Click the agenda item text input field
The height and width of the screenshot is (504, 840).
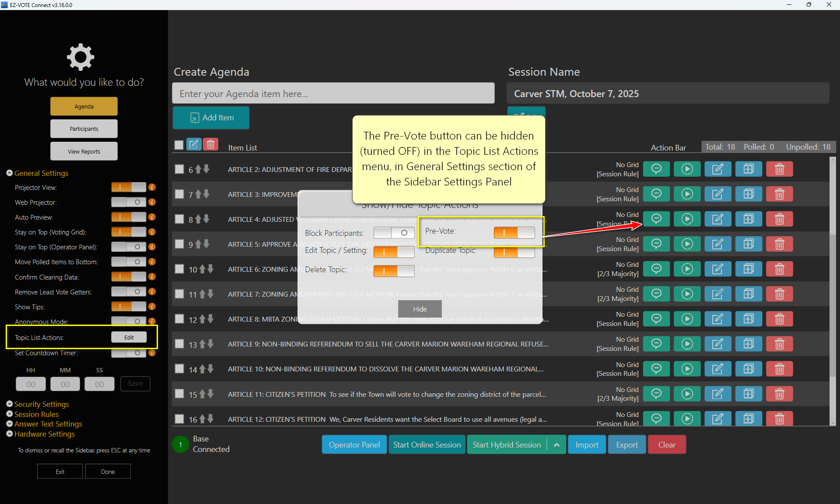point(333,94)
